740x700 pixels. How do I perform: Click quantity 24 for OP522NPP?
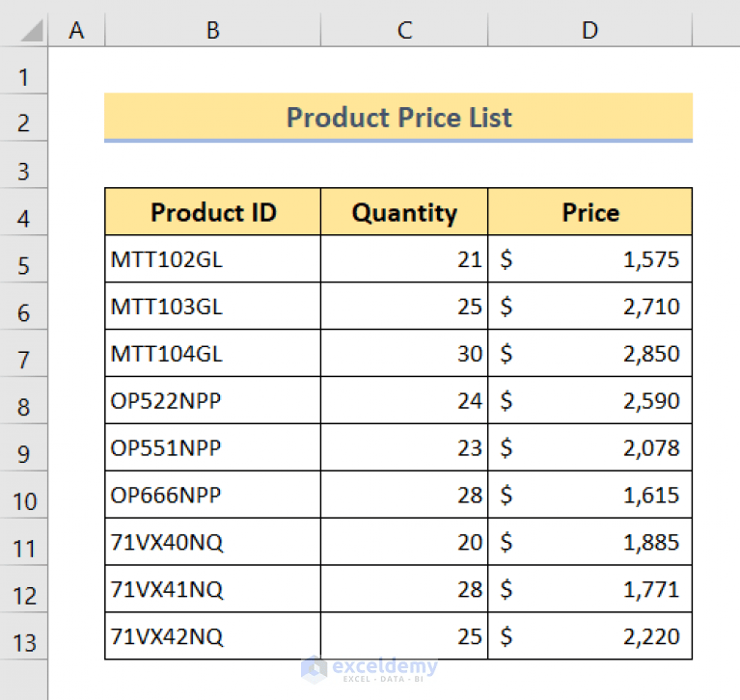tap(404, 400)
